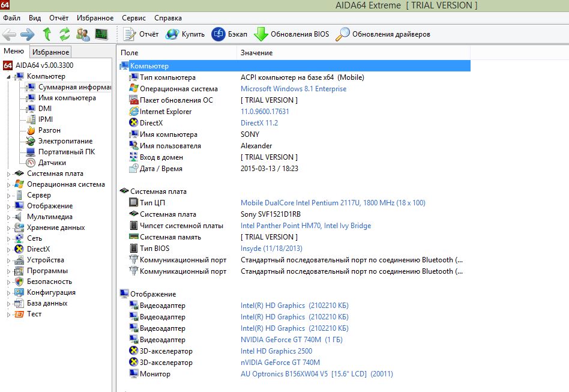Viewport: 569px width, 392px height.
Task: Open the Intel Panther Point HM70 chipset link
Action: pyautogui.click(x=306, y=225)
